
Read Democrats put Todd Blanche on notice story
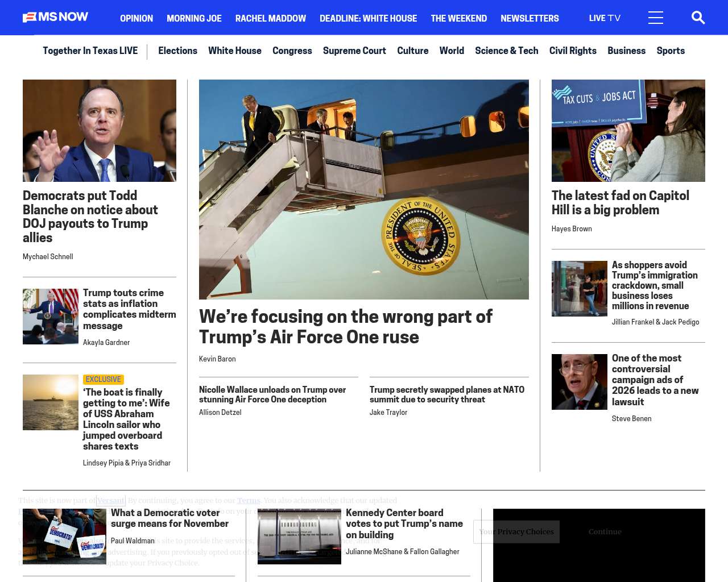click(x=90, y=217)
